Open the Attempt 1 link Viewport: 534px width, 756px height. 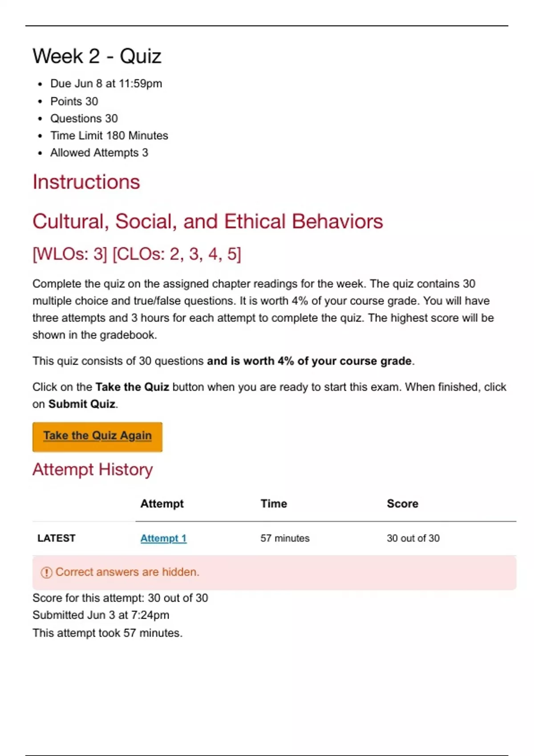pyautogui.click(x=163, y=538)
